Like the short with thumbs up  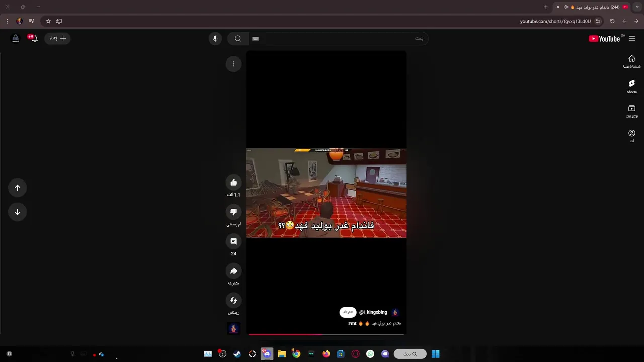(x=233, y=183)
